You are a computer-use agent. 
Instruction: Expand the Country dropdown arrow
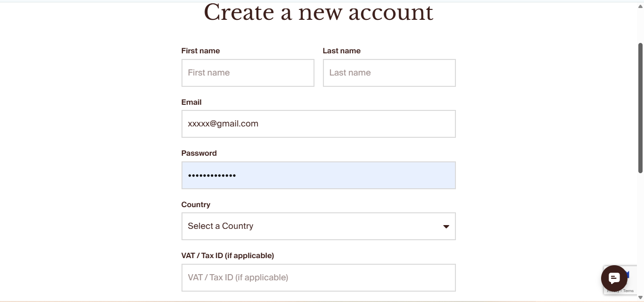[446, 226]
